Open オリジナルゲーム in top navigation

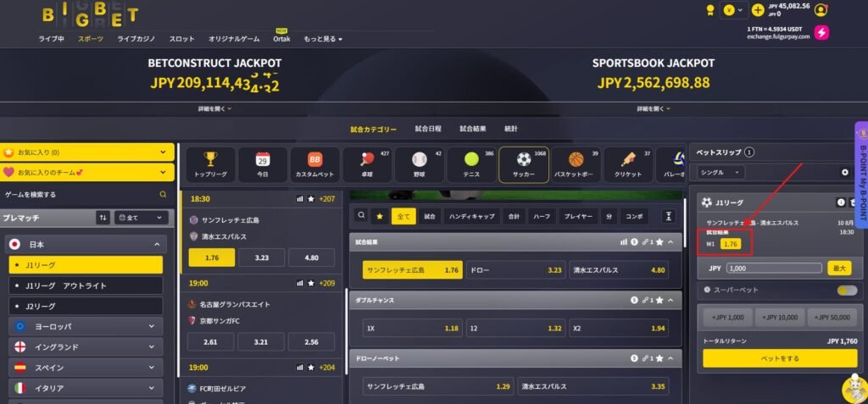click(234, 39)
